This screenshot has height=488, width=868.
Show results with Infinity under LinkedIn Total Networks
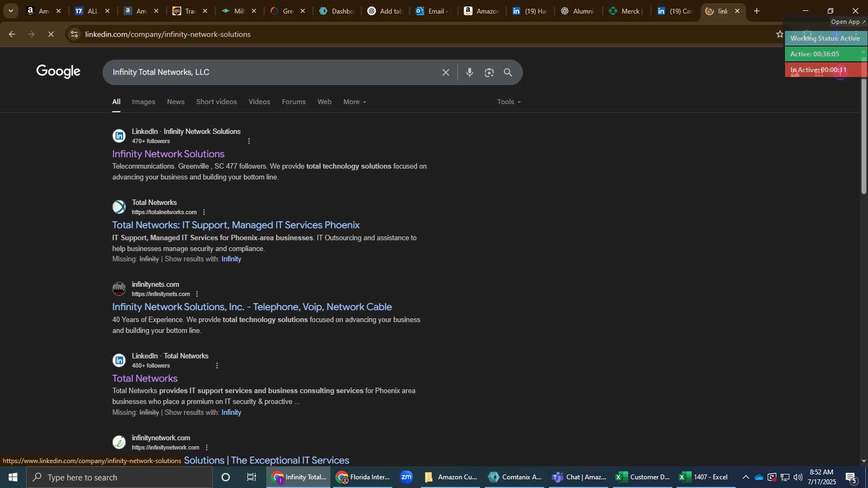(231, 413)
